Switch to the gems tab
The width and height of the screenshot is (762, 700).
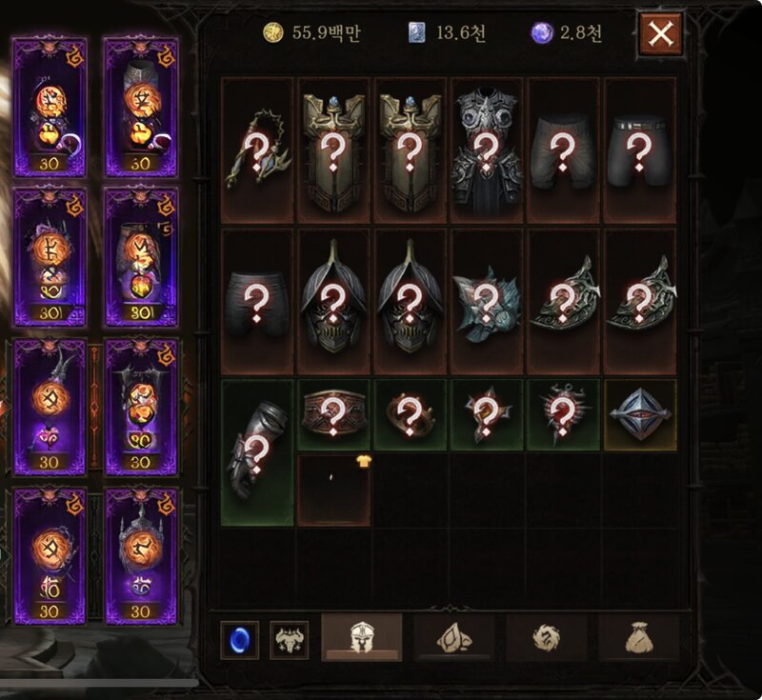[x=454, y=637]
